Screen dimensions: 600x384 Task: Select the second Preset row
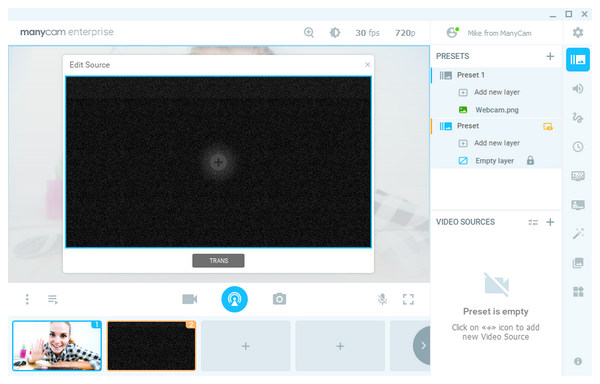(x=496, y=126)
